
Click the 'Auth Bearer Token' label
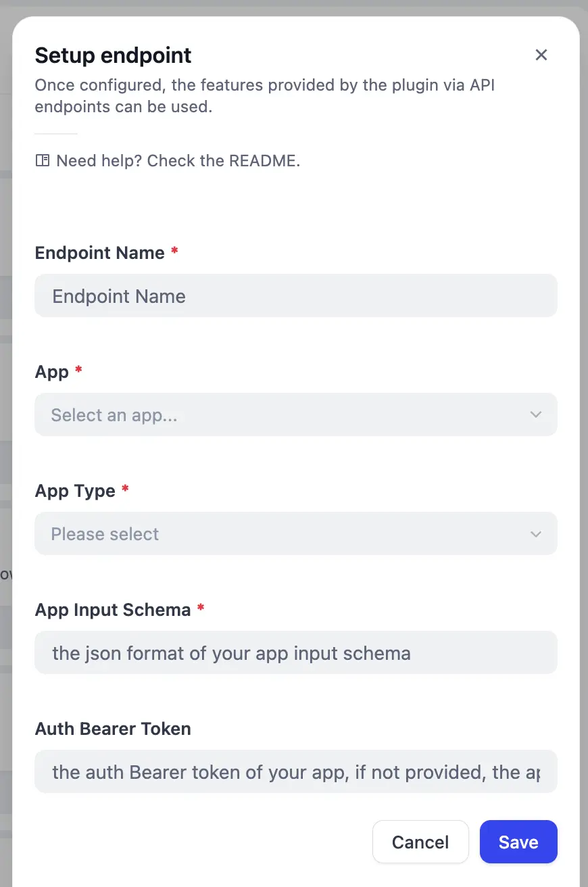coord(113,729)
